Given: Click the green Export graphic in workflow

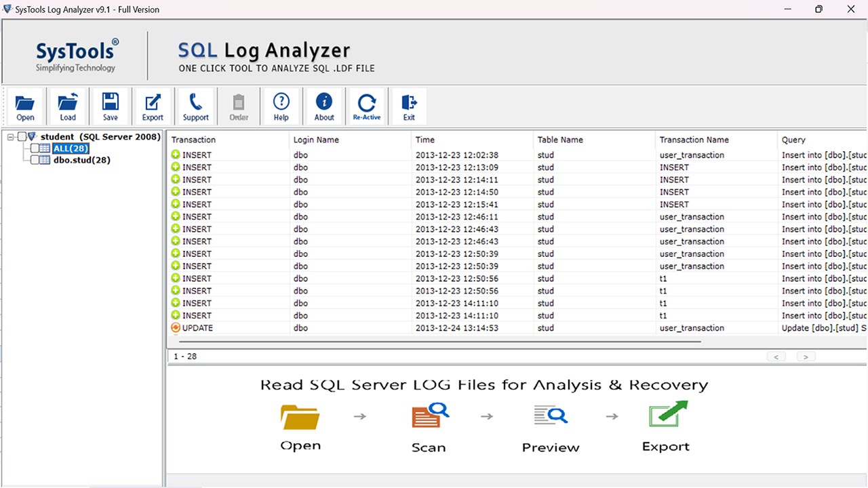Looking at the screenshot, I should tap(668, 413).
